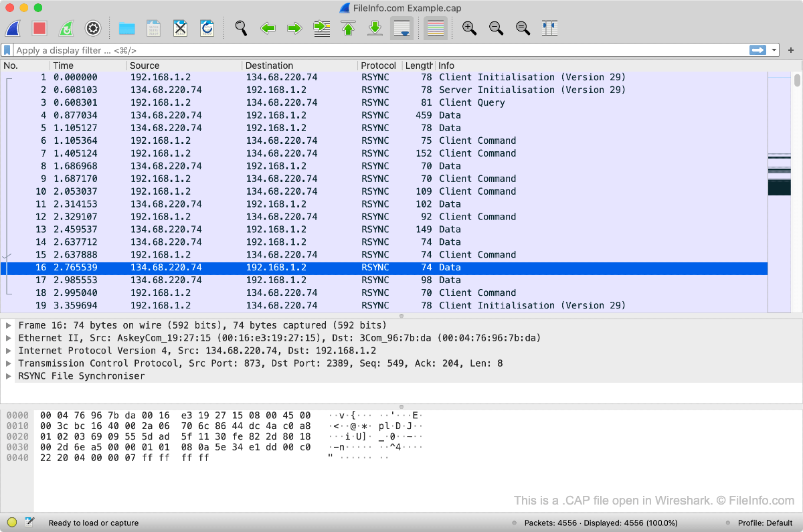Click the resize columns icon

click(549, 28)
